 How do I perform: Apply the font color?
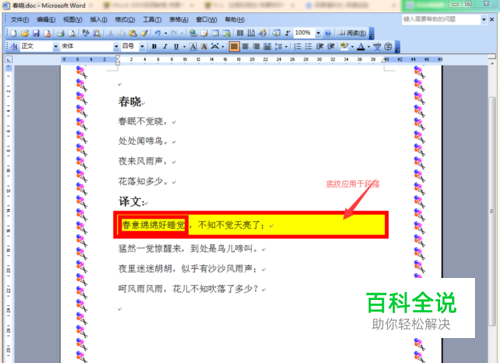(361, 46)
